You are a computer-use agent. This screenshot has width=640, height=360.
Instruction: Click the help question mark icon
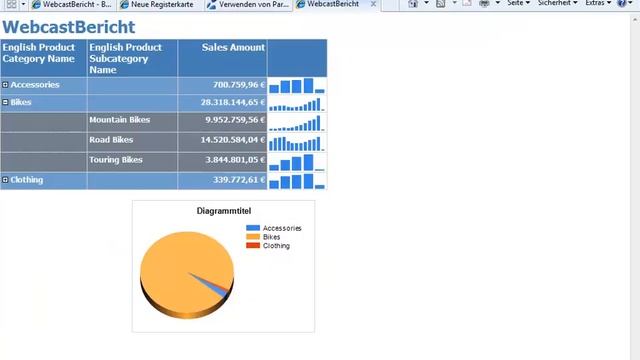coord(621,4)
